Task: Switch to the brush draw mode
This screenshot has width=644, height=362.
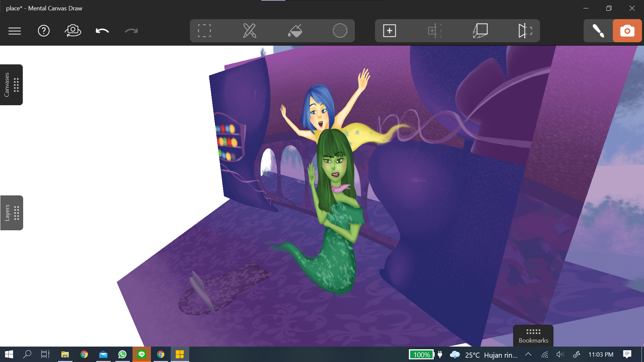Action: 598,31
